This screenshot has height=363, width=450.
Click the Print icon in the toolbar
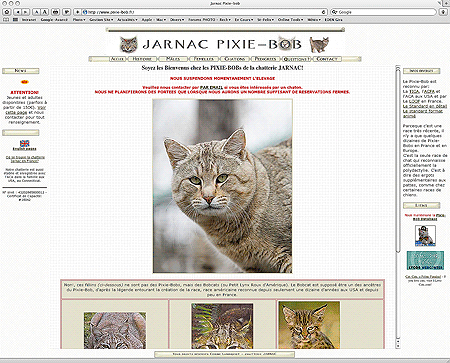[x=56, y=12]
